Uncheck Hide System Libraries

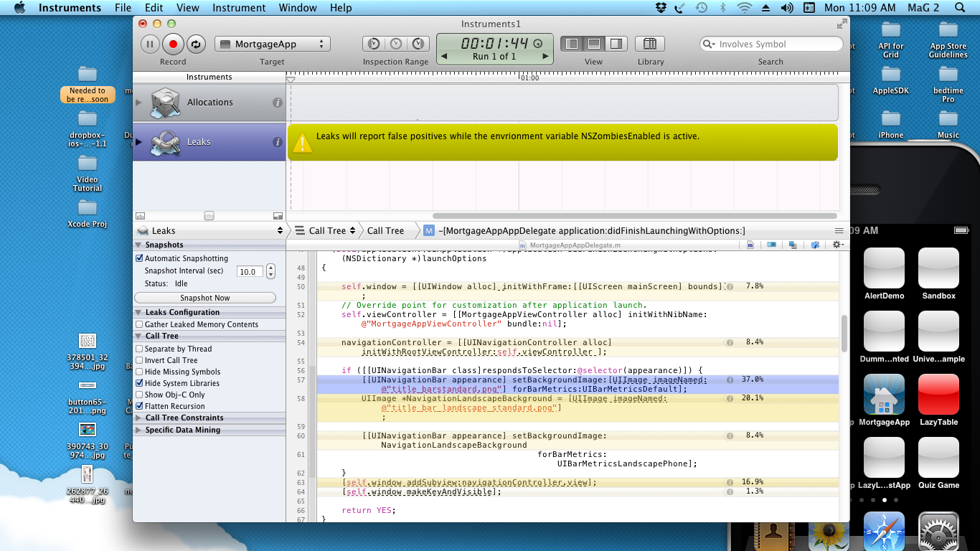coord(139,383)
